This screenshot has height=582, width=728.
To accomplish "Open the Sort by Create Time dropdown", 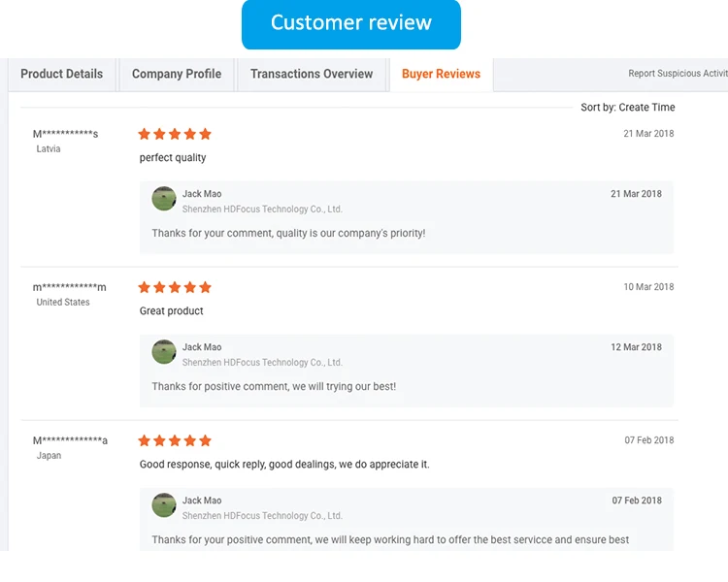I will (x=628, y=108).
